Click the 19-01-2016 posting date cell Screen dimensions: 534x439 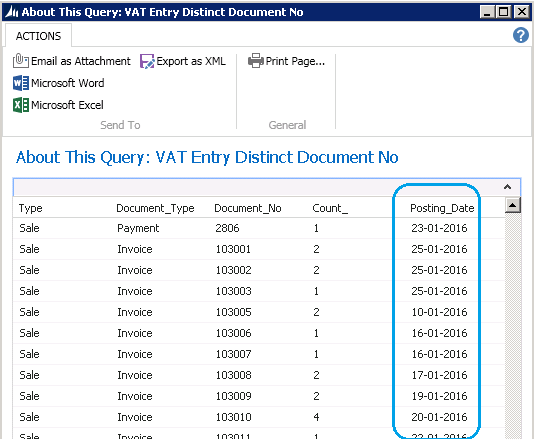pyautogui.click(x=439, y=396)
